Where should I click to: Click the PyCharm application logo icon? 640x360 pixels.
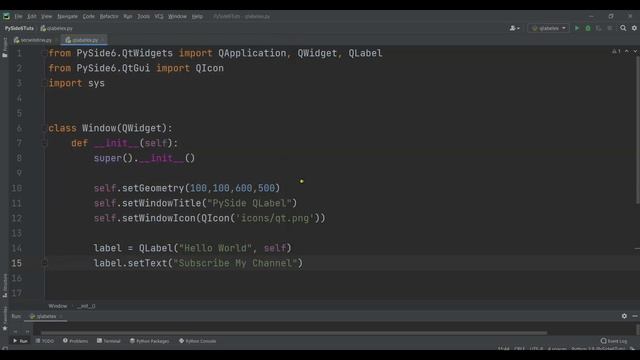point(6,16)
